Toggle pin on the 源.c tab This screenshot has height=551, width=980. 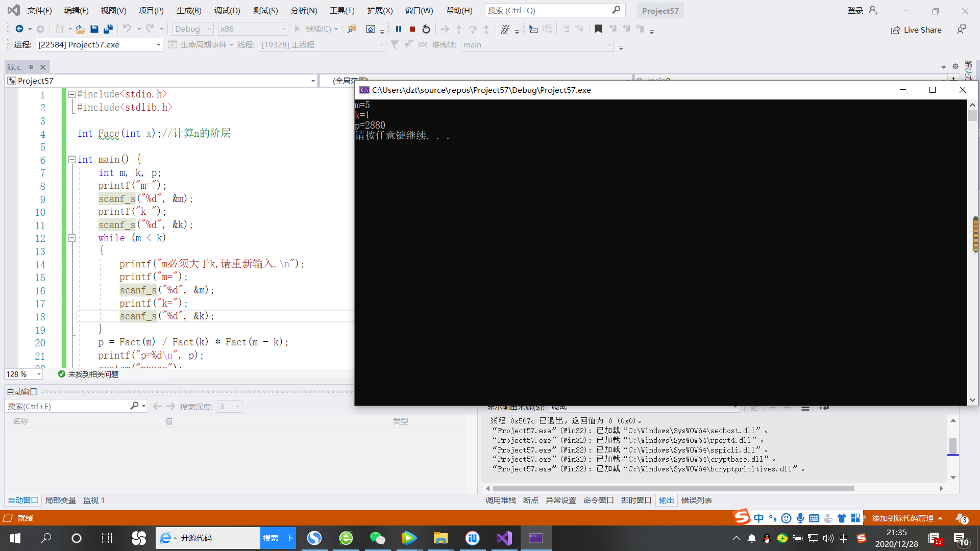pyautogui.click(x=31, y=67)
